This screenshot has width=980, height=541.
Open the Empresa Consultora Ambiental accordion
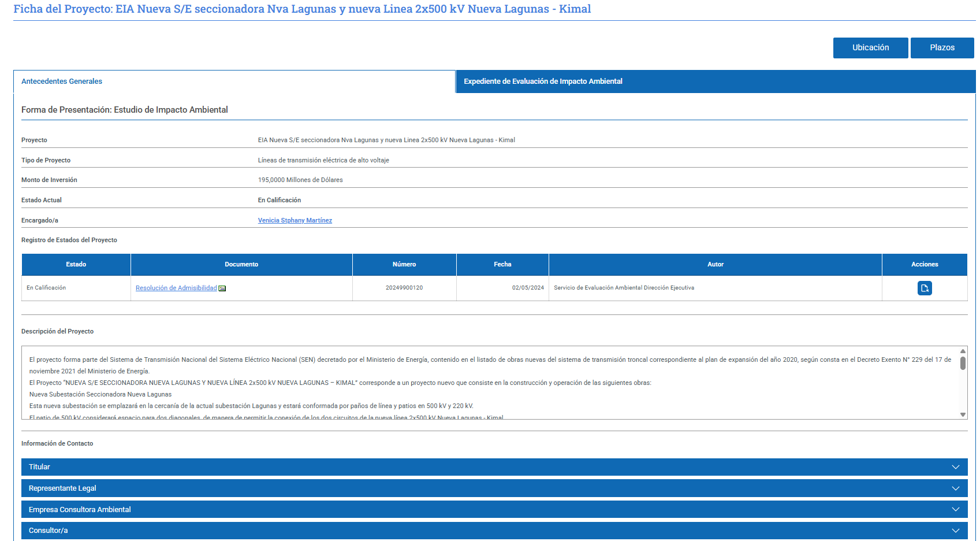[x=494, y=509]
